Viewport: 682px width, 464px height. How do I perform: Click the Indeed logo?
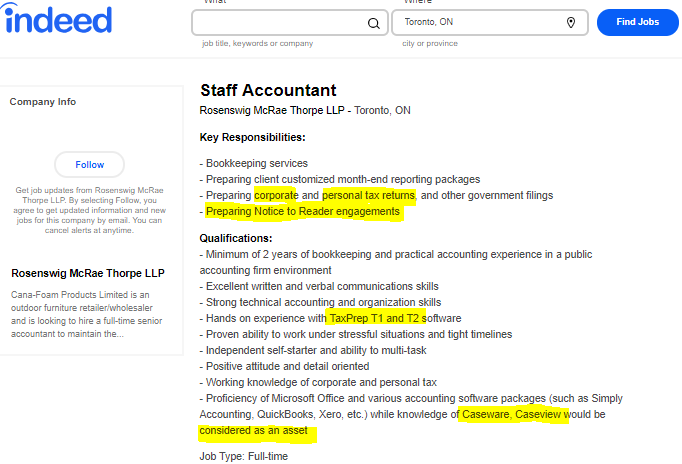click(x=58, y=19)
